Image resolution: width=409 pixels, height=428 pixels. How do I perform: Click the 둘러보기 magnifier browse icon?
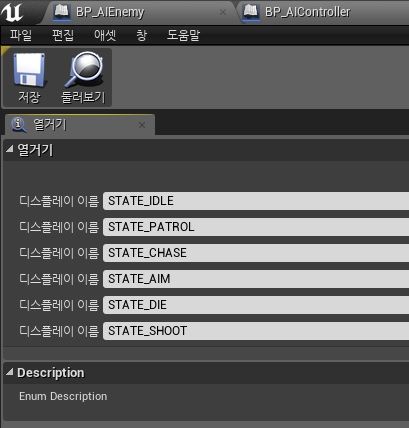[84, 70]
